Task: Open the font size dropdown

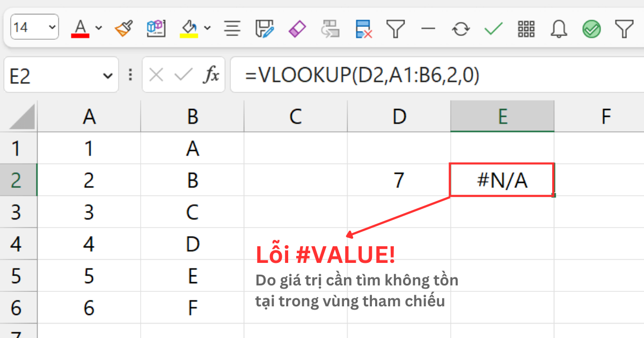Action: (52, 27)
